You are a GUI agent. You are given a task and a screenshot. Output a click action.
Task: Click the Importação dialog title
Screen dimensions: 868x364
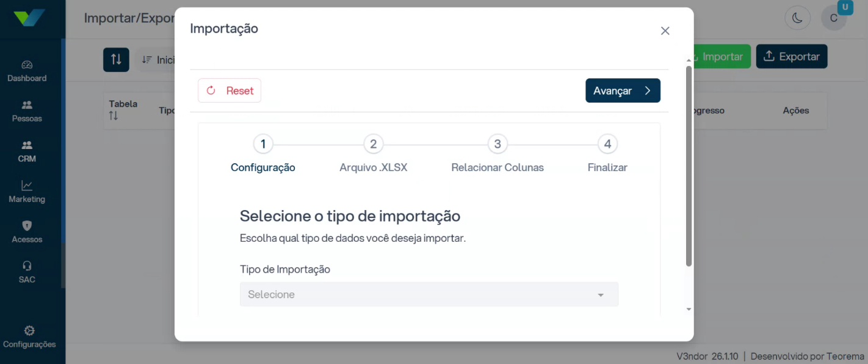224,28
